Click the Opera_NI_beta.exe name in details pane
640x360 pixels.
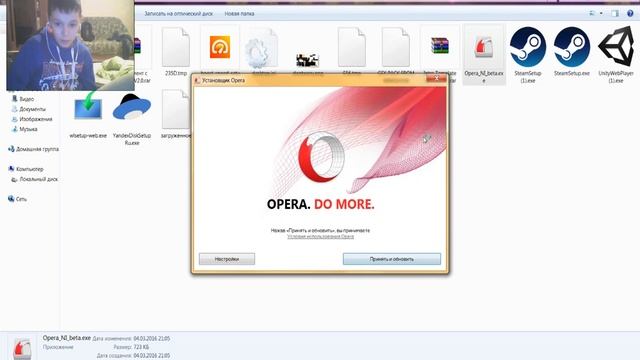[x=67, y=338]
